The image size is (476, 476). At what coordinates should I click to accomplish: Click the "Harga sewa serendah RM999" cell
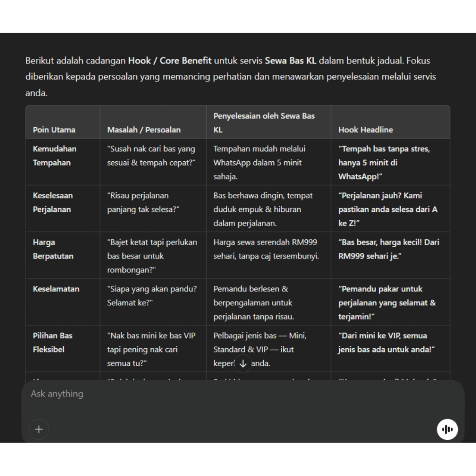[266, 249]
